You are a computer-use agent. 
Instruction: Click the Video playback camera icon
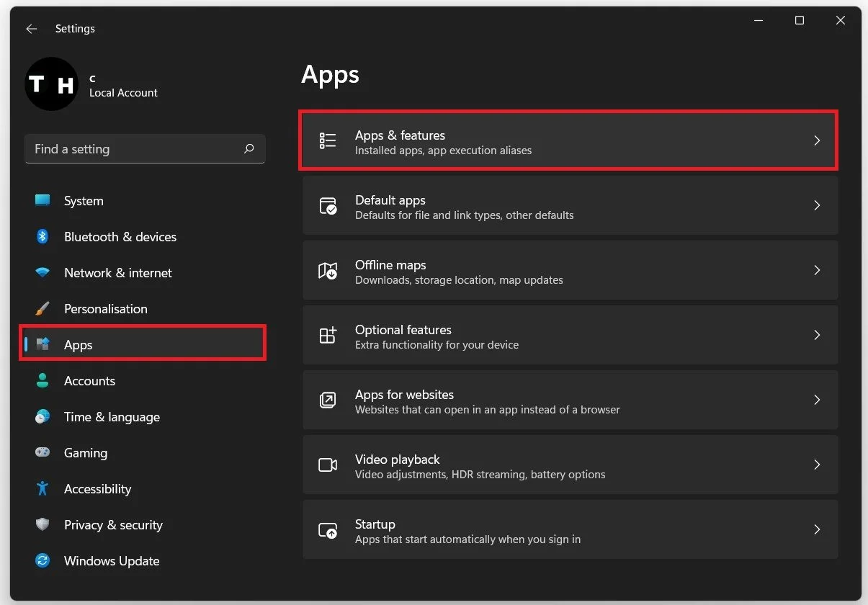pyautogui.click(x=328, y=465)
